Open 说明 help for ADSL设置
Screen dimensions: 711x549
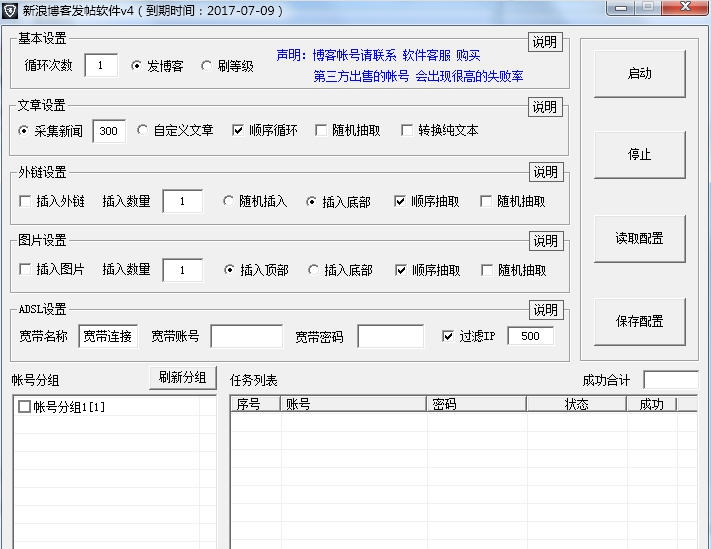point(545,310)
